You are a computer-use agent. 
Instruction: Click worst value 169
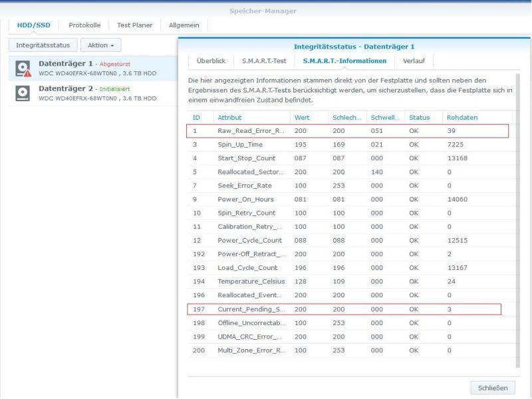point(338,144)
